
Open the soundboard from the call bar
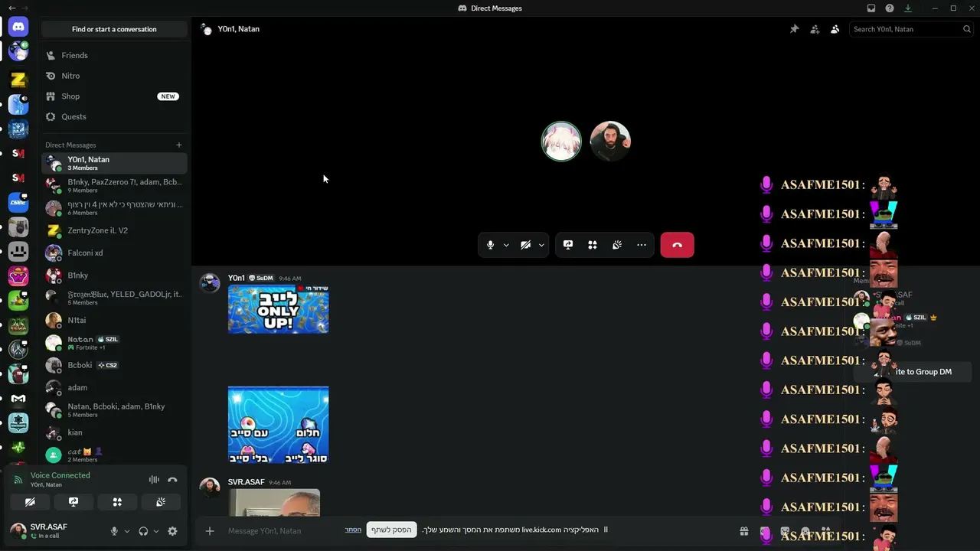[617, 245]
